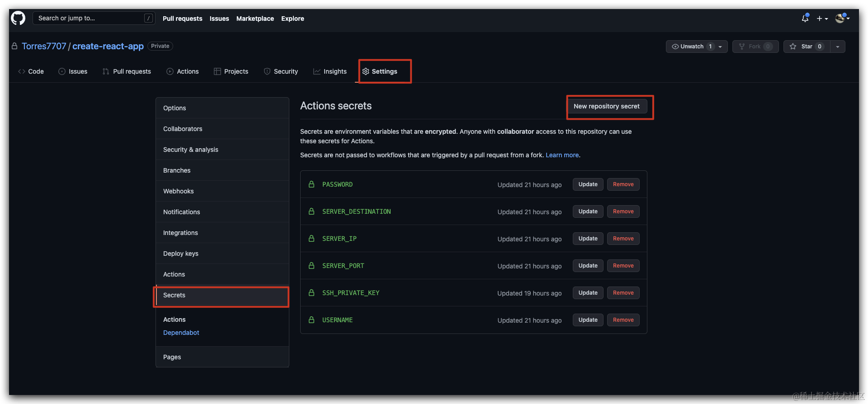868x404 pixels.
Task: Open the Insights graph tab
Action: (330, 71)
